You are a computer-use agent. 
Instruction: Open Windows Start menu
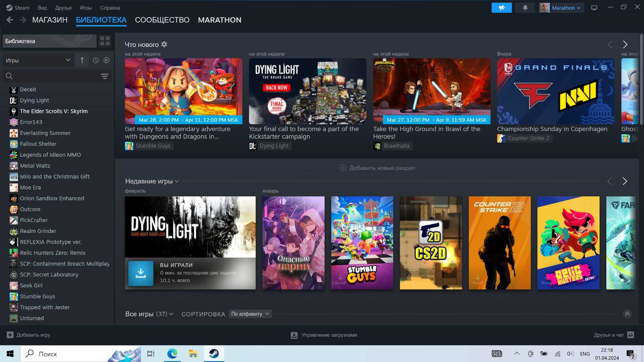point(10,354)
